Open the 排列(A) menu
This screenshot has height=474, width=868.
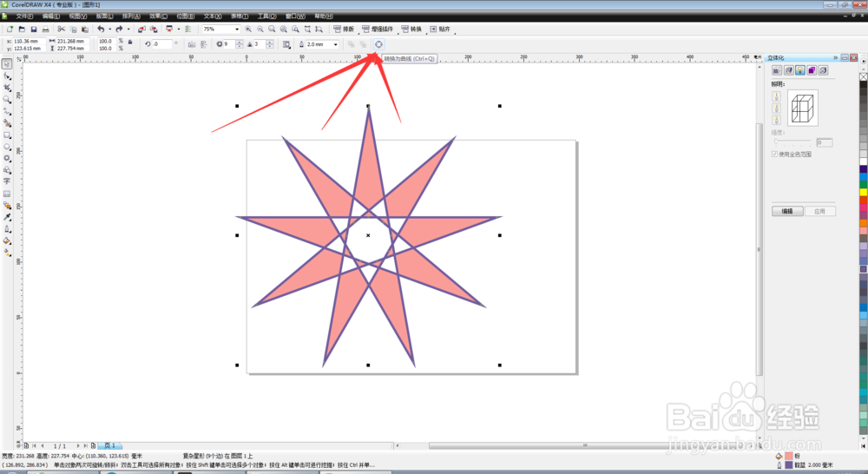(131, 16)
